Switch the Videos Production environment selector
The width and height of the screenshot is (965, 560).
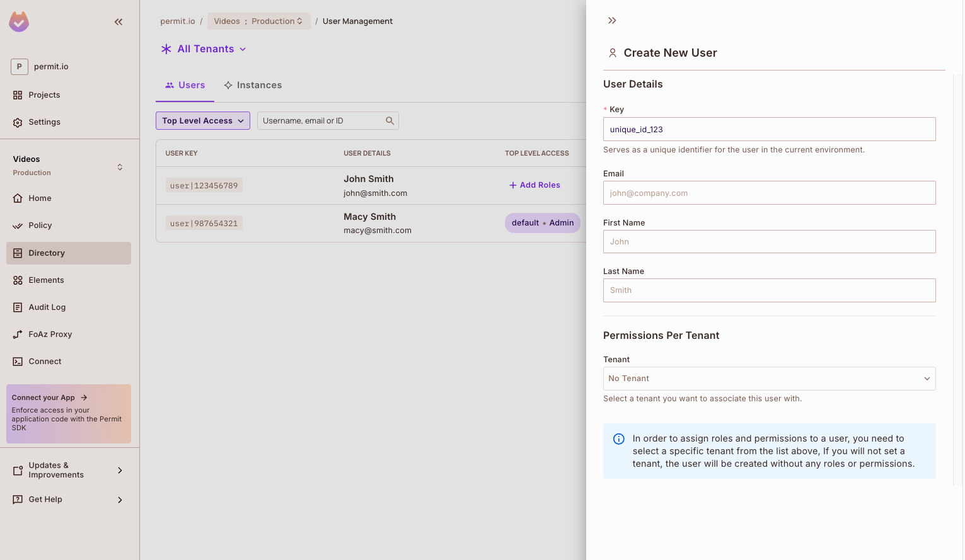pos(258,21)
